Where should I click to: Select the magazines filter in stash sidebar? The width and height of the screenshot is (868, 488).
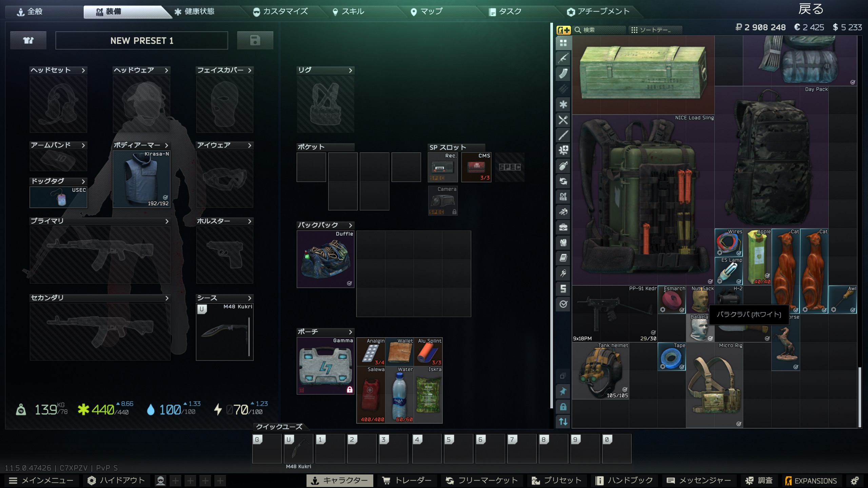tap(563, 74)
